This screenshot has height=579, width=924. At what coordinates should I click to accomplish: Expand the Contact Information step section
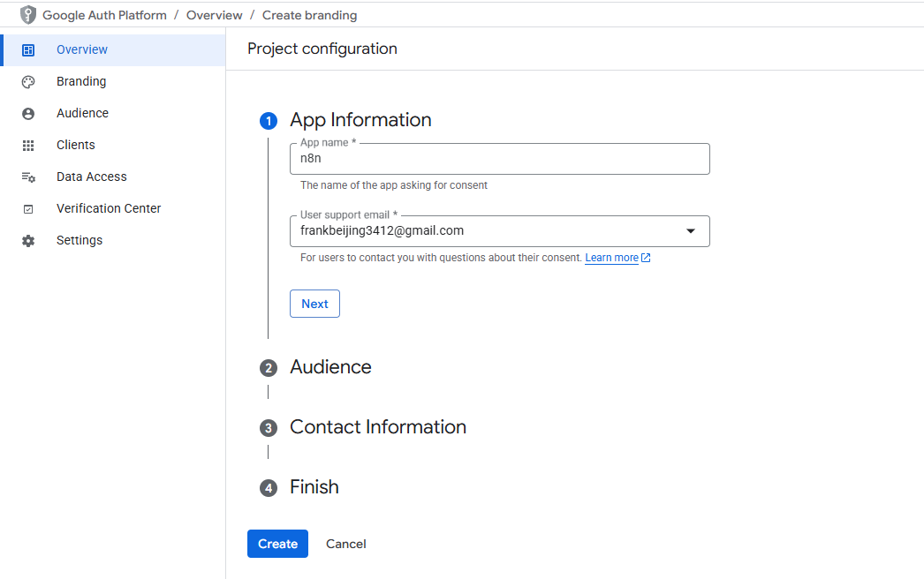[x=377, y=427]
